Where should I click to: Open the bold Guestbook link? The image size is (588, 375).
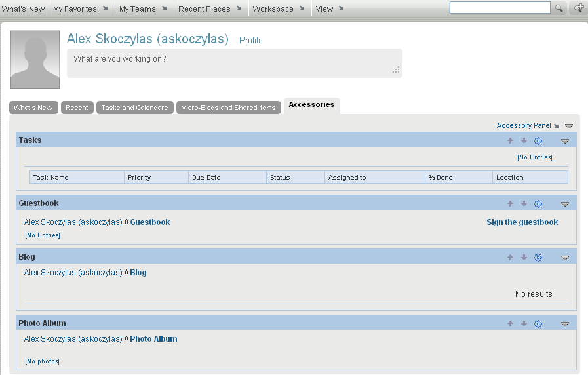click(150, 222)
